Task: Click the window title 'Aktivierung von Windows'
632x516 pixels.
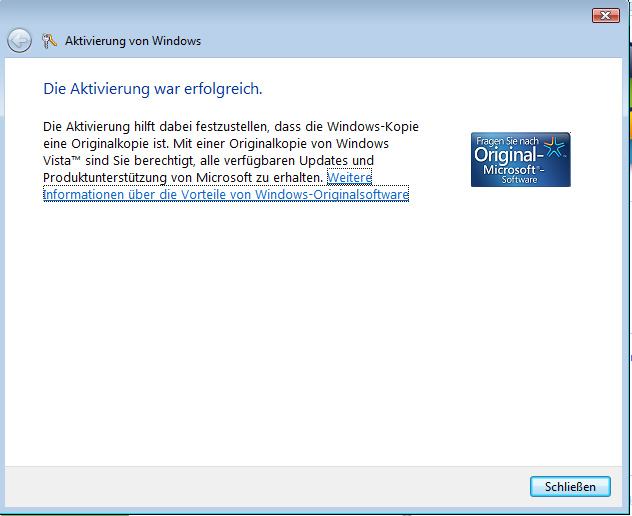Action: coord(133,41)
